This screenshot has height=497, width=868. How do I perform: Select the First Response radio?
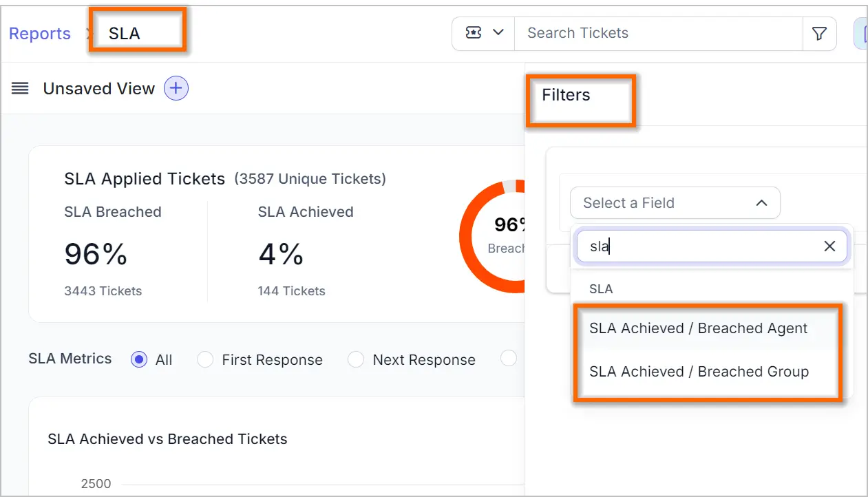(205, 359)
